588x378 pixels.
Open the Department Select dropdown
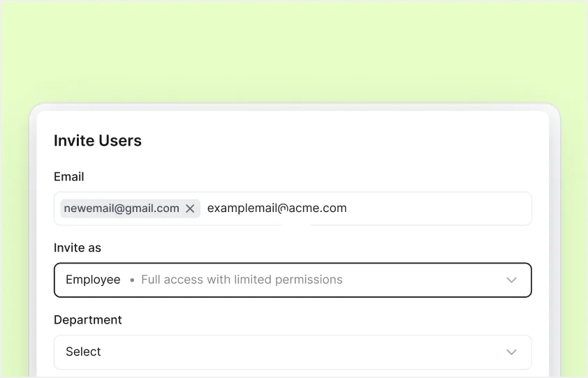(293, 352)
